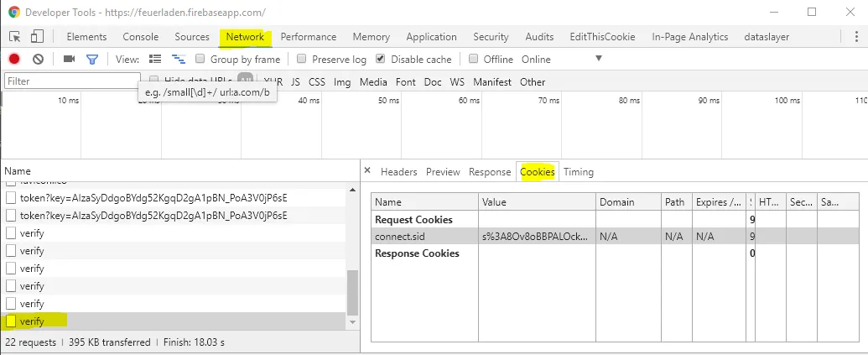
Task: Toggle the network filter funnel icon
Action: (x=92, y=60)
